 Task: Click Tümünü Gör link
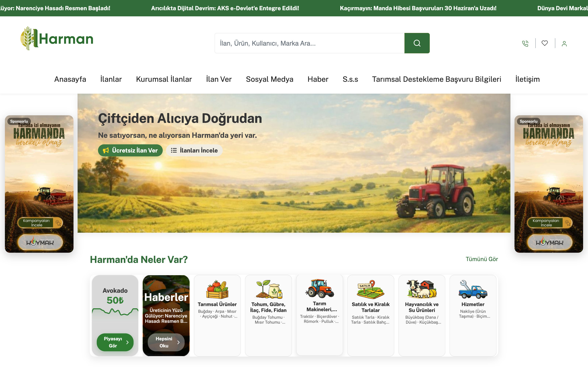[482, 259]
